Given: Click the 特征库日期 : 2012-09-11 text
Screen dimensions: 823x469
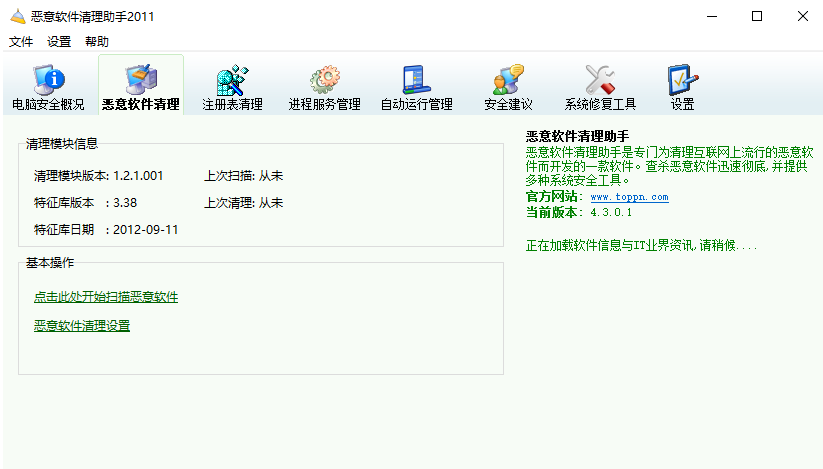Looking at the screenshot, I should pyautogui.click(x=106, y=230).
